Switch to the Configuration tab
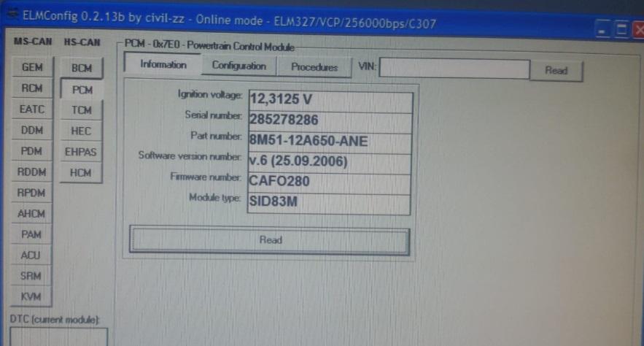Viewport: 644px width, 346px height. point(239,66)
